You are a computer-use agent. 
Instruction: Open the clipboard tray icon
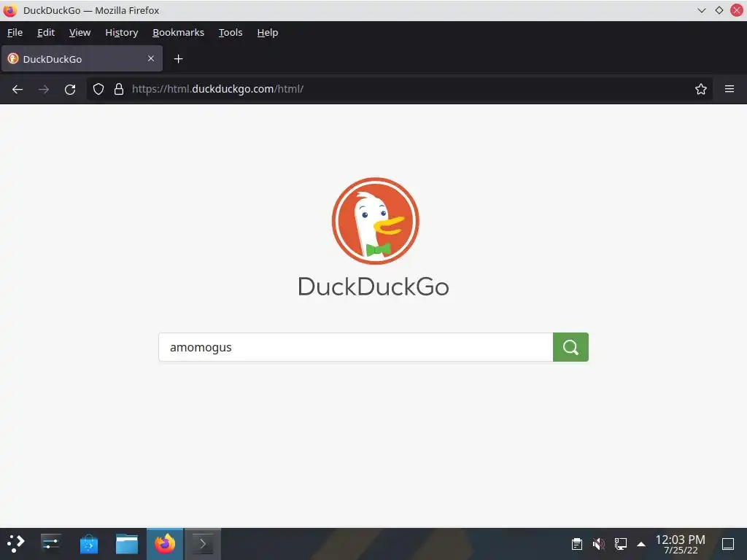click(577, 544)
